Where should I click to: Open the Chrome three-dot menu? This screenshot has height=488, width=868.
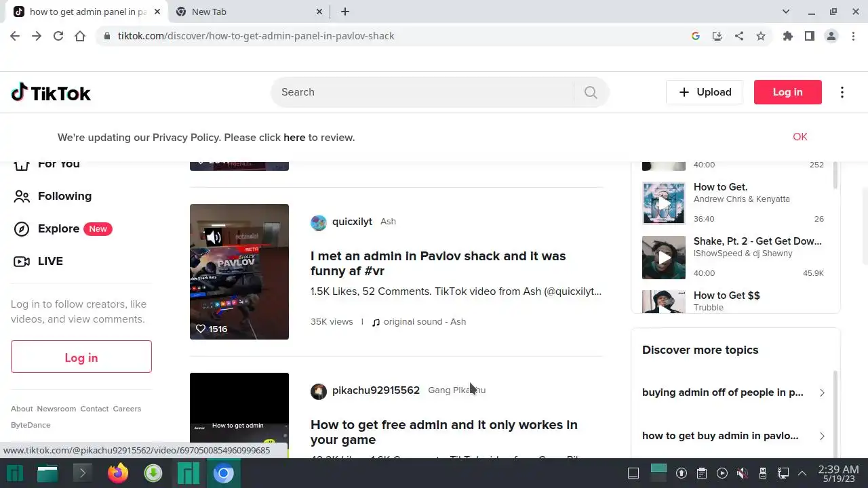click(853, 36)
